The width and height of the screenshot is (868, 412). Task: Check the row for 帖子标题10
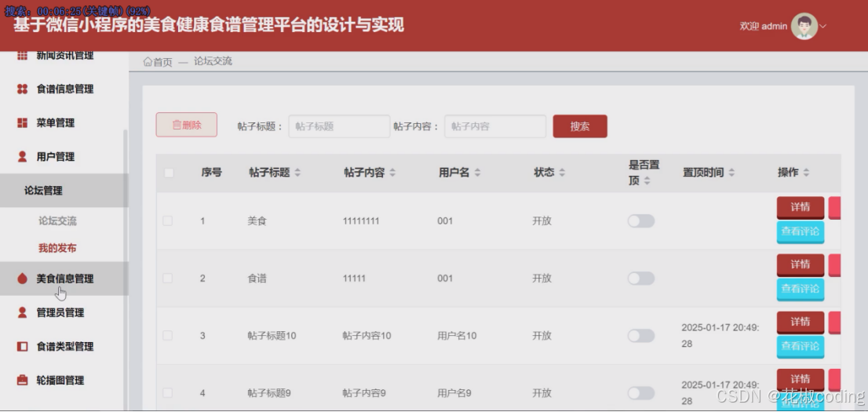pyautogui.click(x=167, y=336)
